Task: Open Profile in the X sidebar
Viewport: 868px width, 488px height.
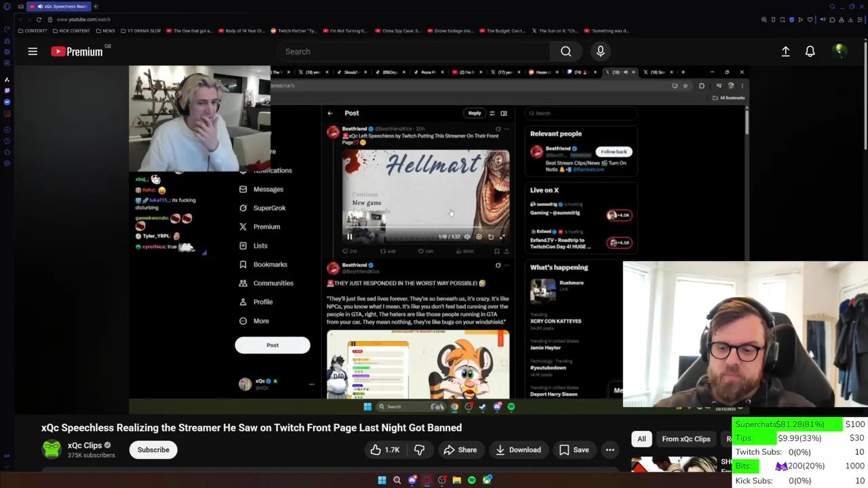Action: click(x=256, y=302)
